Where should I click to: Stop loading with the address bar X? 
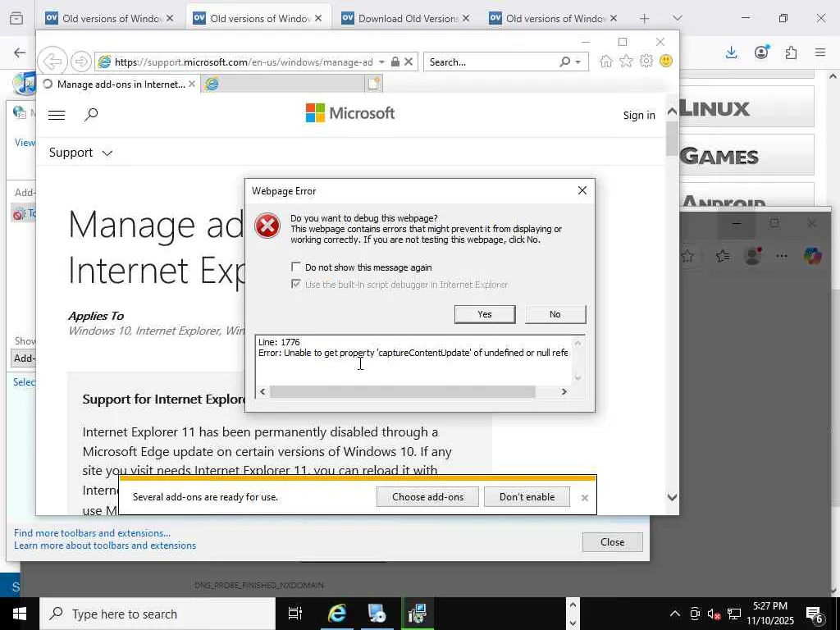409,62
